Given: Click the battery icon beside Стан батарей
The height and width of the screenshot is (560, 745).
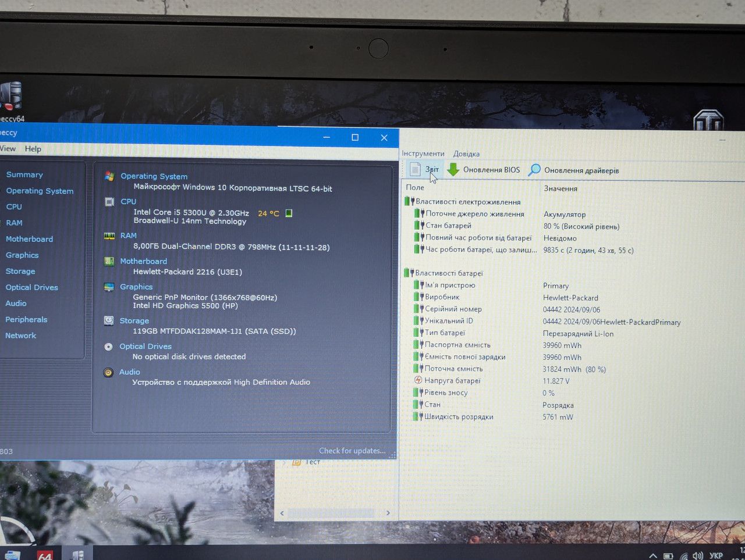Looking at the screenshot, I should click(x=419, y=225).
